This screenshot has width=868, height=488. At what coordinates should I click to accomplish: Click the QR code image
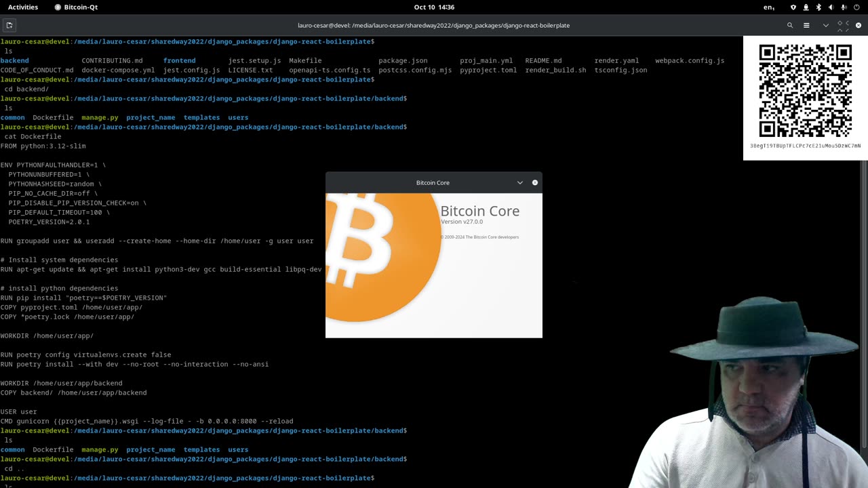806,91
